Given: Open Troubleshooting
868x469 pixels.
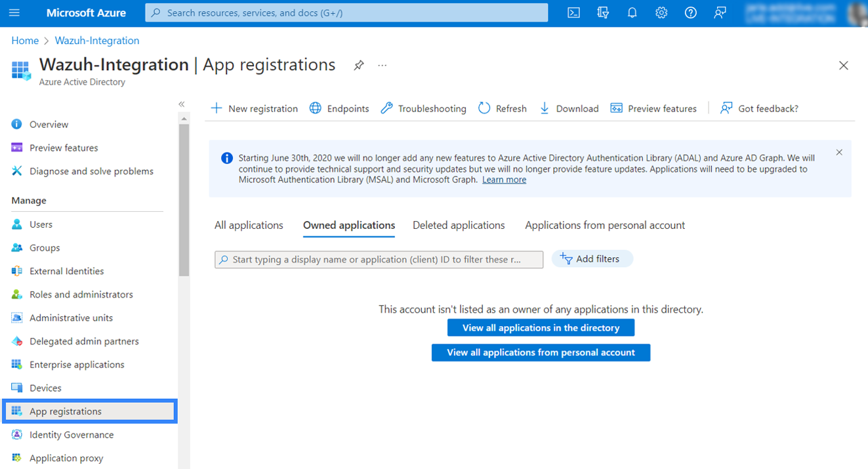Looking at the screenshot, I should coord(424,108).
